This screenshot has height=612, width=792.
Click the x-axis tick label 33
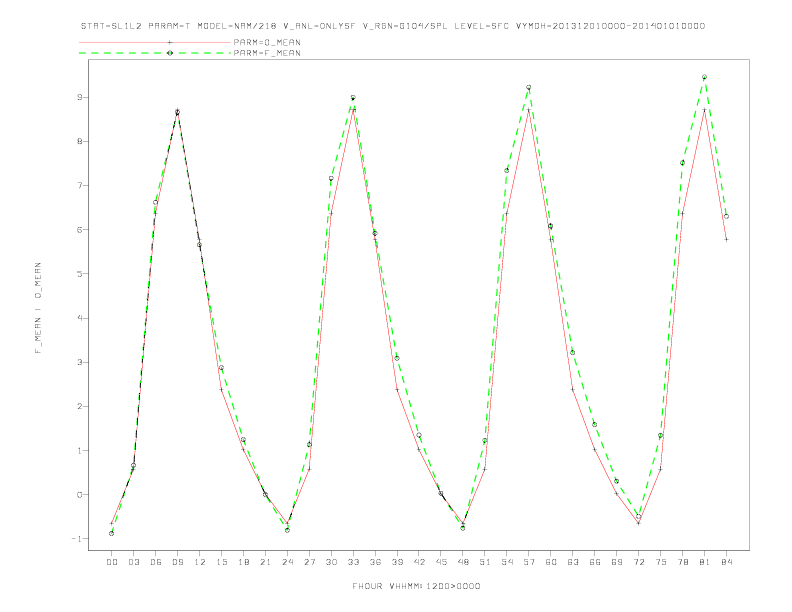pos(353,562)
